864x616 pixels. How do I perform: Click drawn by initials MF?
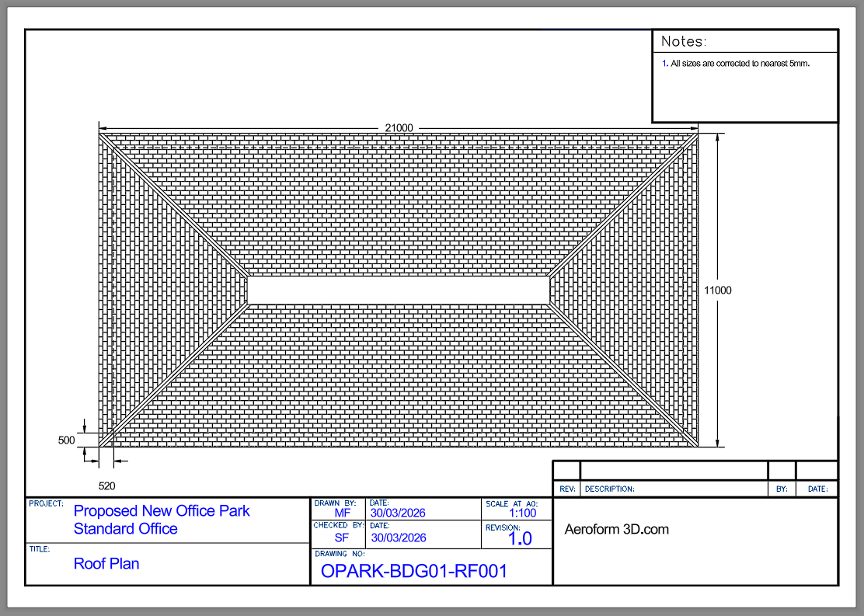click(342, 513)
